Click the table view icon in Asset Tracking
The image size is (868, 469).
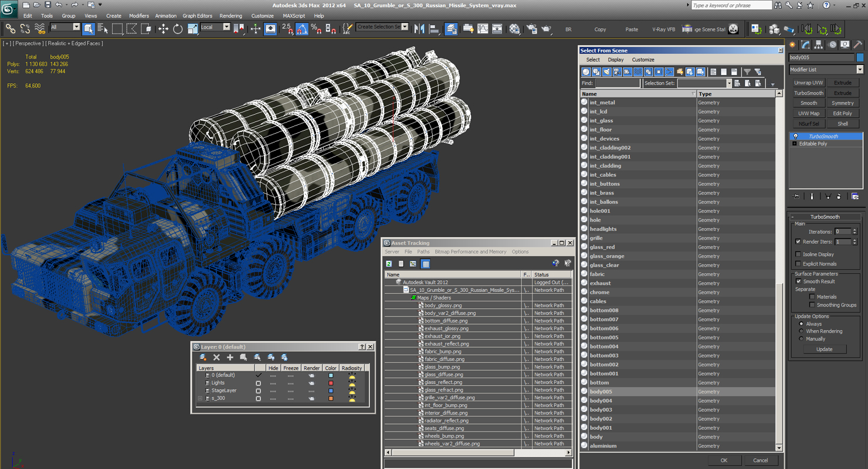tap(426, 264)
